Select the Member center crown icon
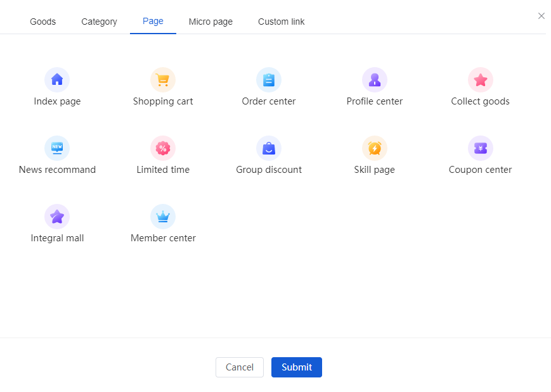The image size is (551, 392). (x=163, y=217)
